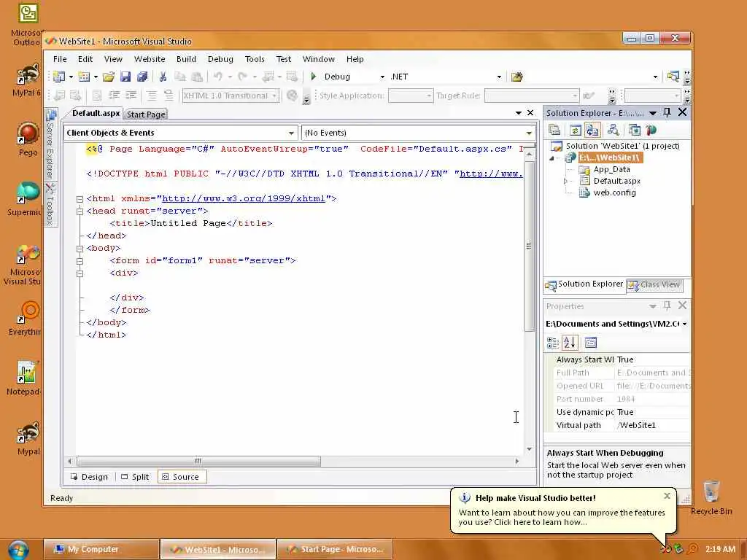This screenshot has height=560, width=747.
Task: Click the Outlook desktop shortcut icon
Action: pyautogui.click(x=28, y=13)
